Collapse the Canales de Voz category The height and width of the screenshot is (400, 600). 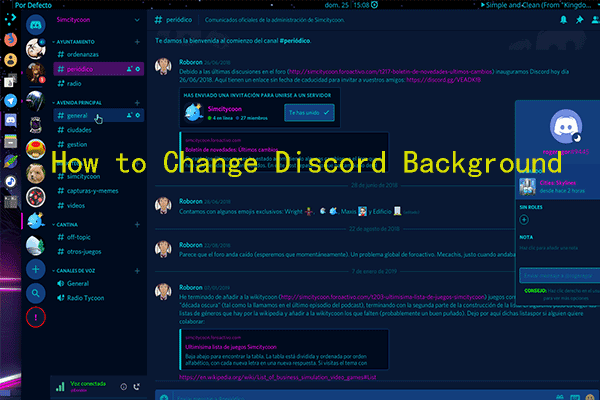coord(73,271)
